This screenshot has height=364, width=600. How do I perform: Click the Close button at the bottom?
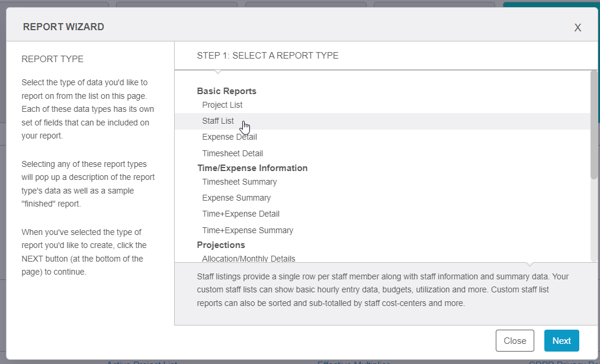point(515,341)
